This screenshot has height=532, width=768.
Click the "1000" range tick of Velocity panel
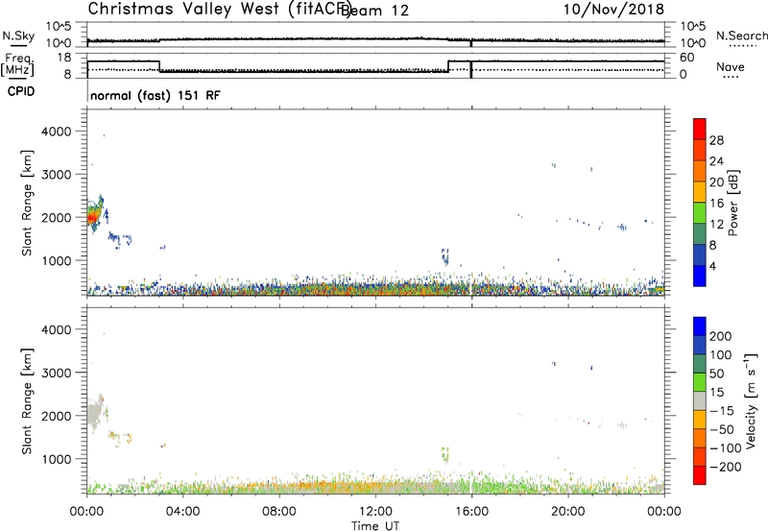tap(56, 459)
